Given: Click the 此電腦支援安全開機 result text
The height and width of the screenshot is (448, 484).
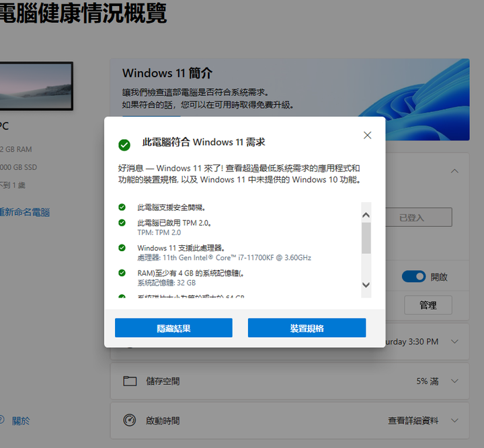Looking at the screenshot, I should tap(171, 207).
